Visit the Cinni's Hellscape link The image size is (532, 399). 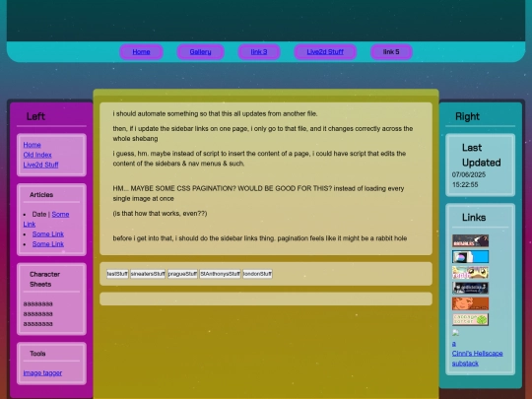[478, 354]
